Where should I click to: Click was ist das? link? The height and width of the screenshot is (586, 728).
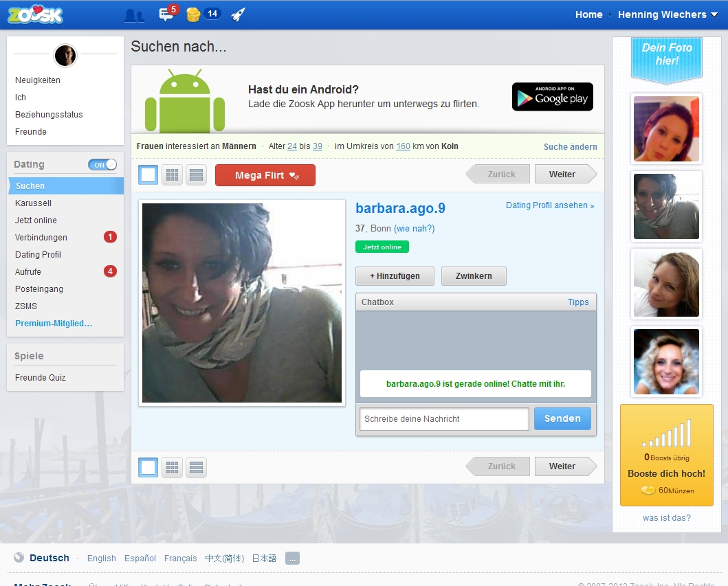(667, 518)
